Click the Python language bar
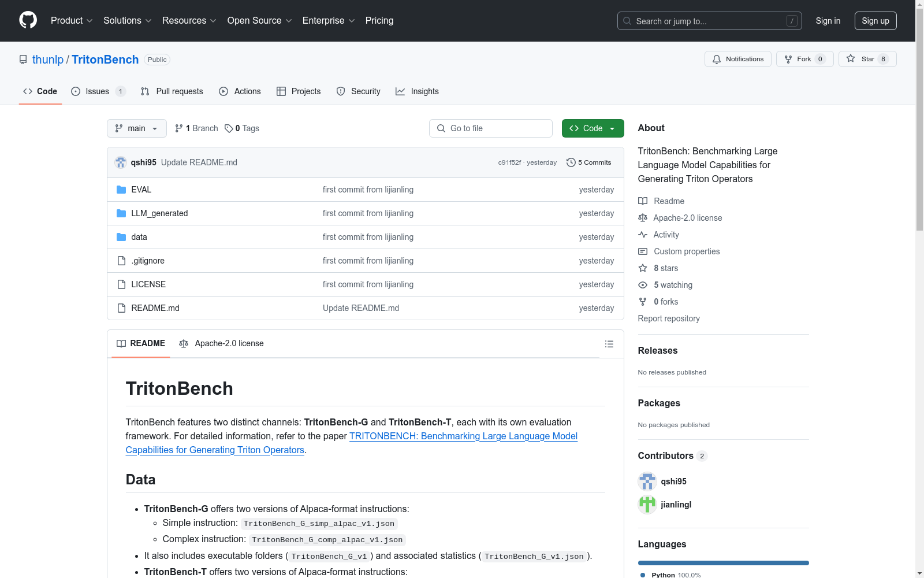 coord(724,563)
